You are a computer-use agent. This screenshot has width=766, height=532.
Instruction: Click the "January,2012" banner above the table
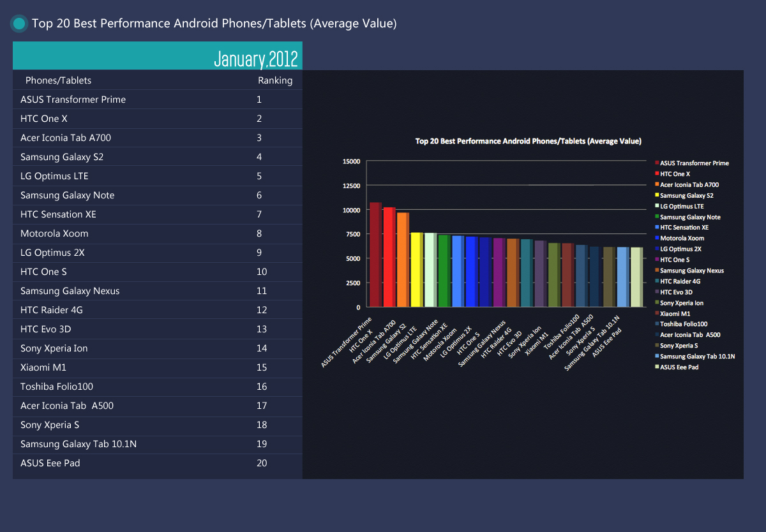point(158,55)
